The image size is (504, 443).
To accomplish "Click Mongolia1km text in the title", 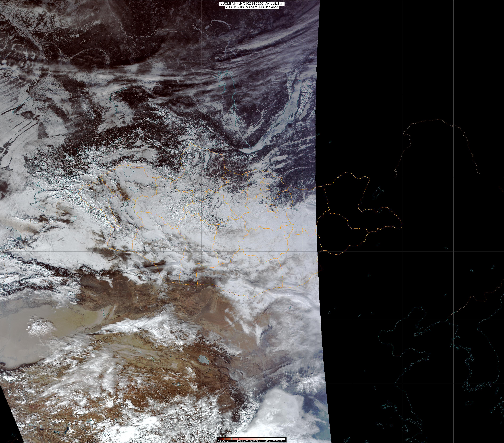I will pyautogui.click(x=274, y=4).
